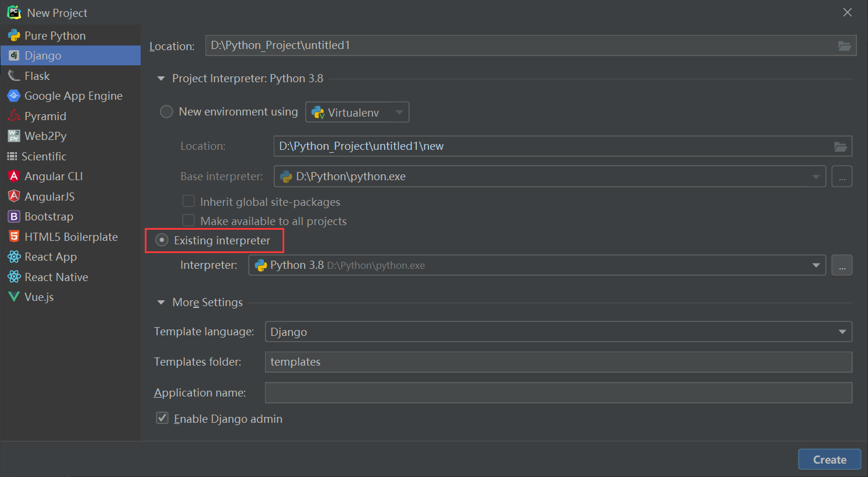
Task: Click the Pure Python snake icon
Action: 14,36
